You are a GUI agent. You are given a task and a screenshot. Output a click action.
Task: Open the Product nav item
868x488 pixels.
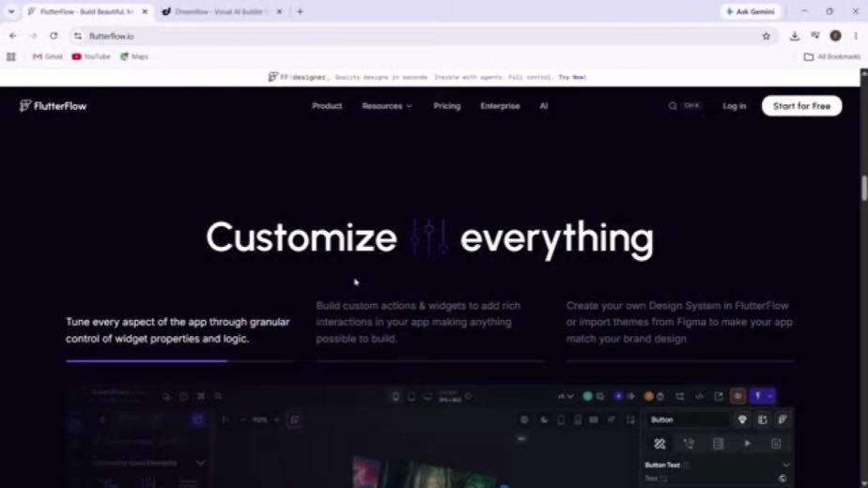coord(327,106)
